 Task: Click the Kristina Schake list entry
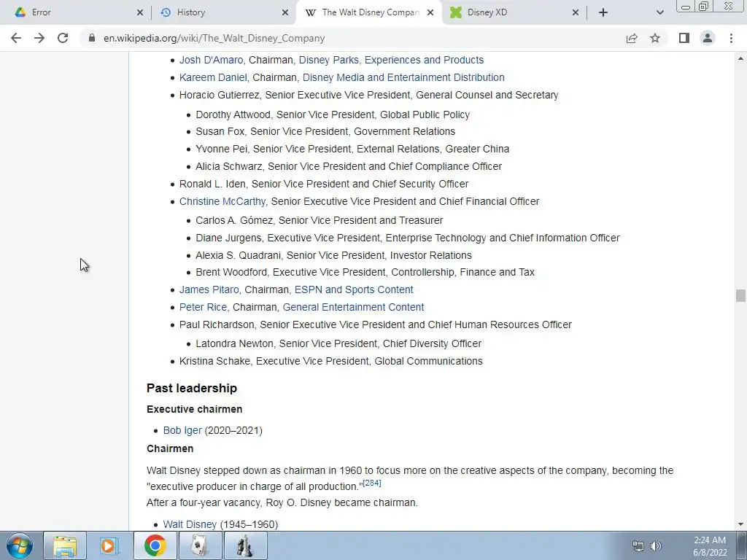pos(330,362)
